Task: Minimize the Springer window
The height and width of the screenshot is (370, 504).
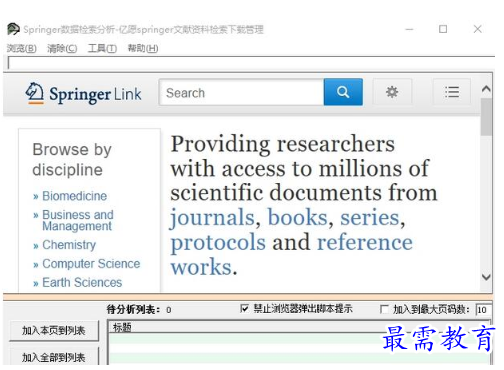Action: click(409, 29)
